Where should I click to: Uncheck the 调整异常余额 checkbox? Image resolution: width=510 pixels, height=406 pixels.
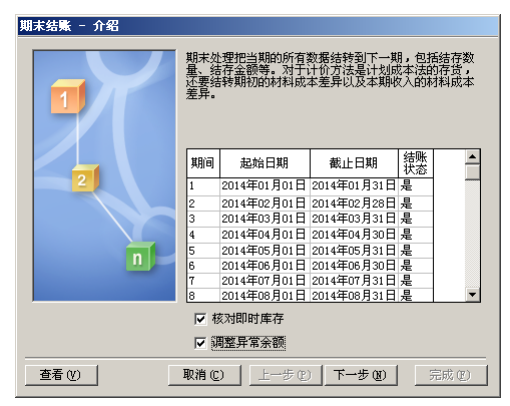click(x=200, y=343)
